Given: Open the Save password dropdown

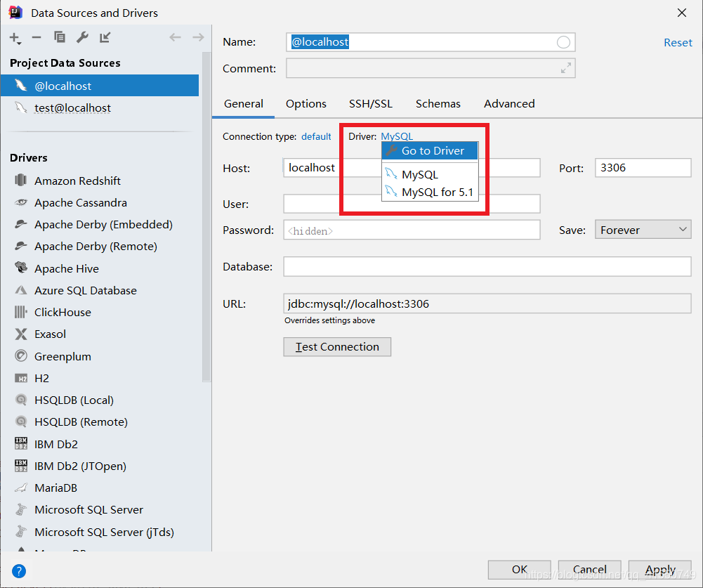Looking at the screenshot, I should tap(643, 230).
